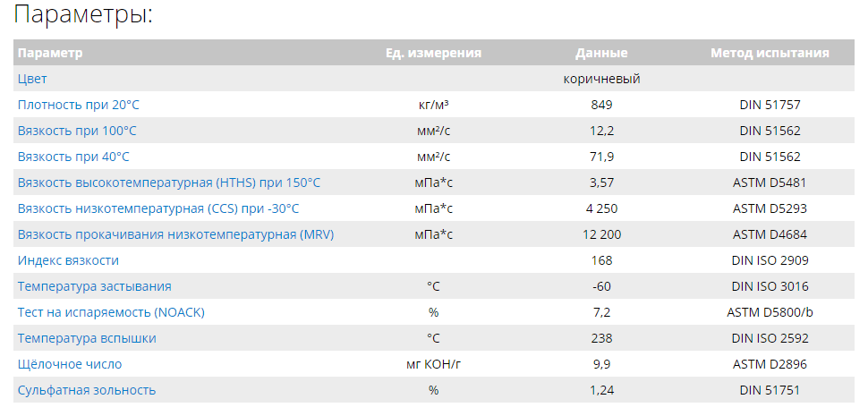Open the HTHS viscosity at 150°C link
This screenshot has height=416, width=868.
(169, 183)
